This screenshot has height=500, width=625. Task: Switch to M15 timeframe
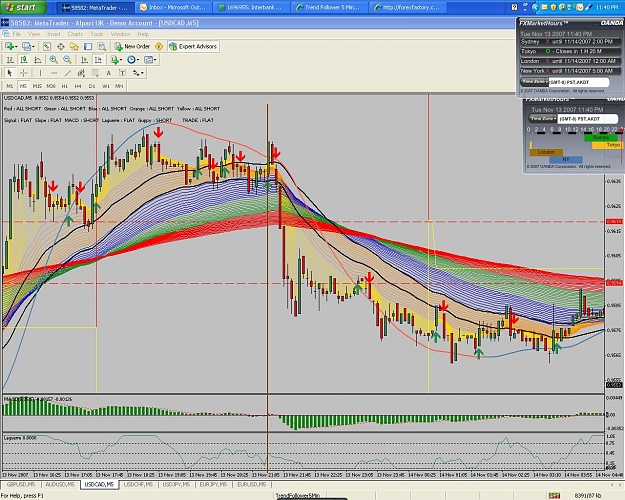37,86
